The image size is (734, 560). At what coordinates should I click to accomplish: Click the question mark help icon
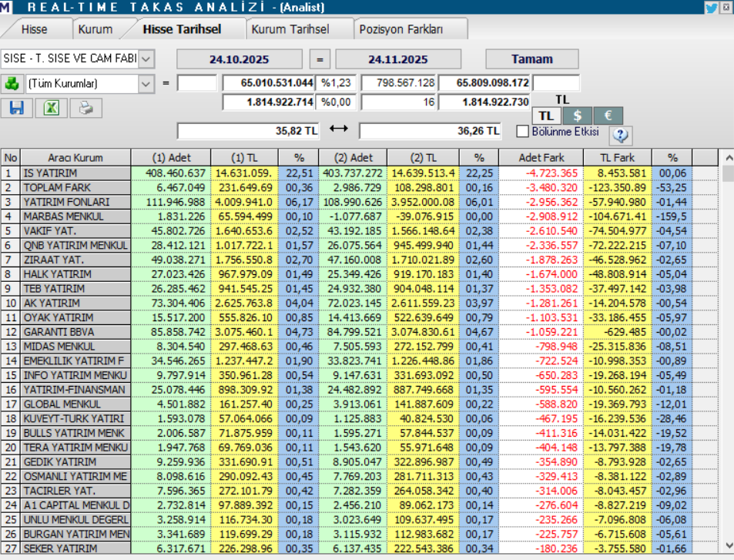click(x=619, y=136)
